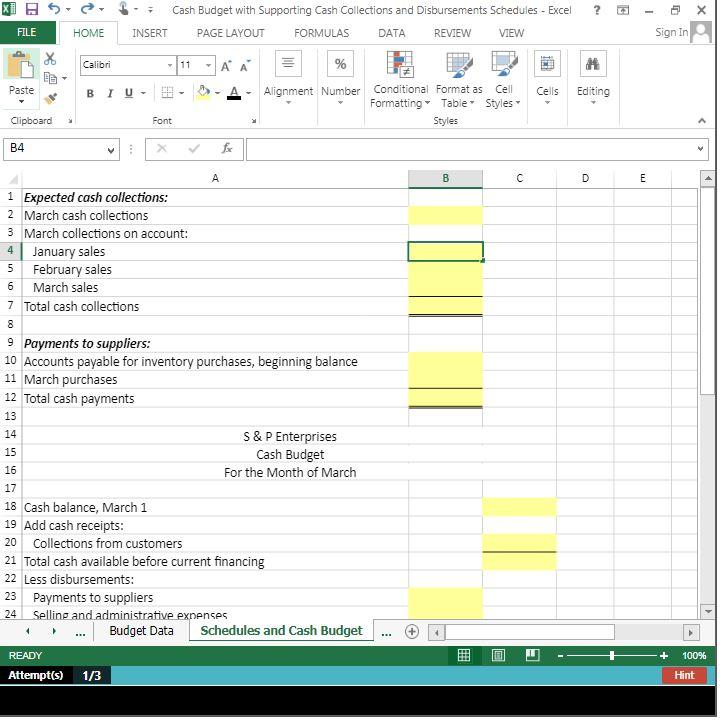Click the Cut scissors icon
The image size is (720, 721).
pyautogui.click(x=50, y=59)
